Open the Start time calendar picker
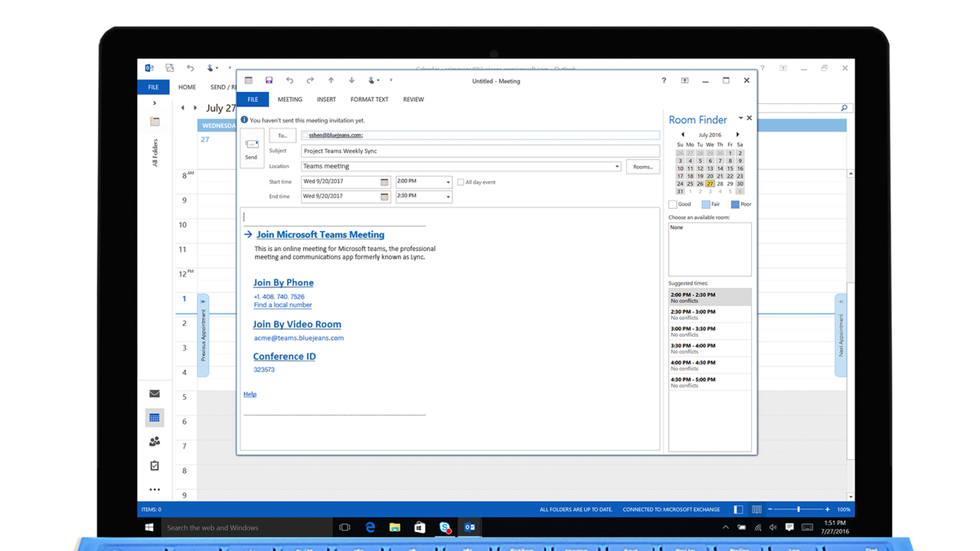Screen dimensions: 980x551 384,182
